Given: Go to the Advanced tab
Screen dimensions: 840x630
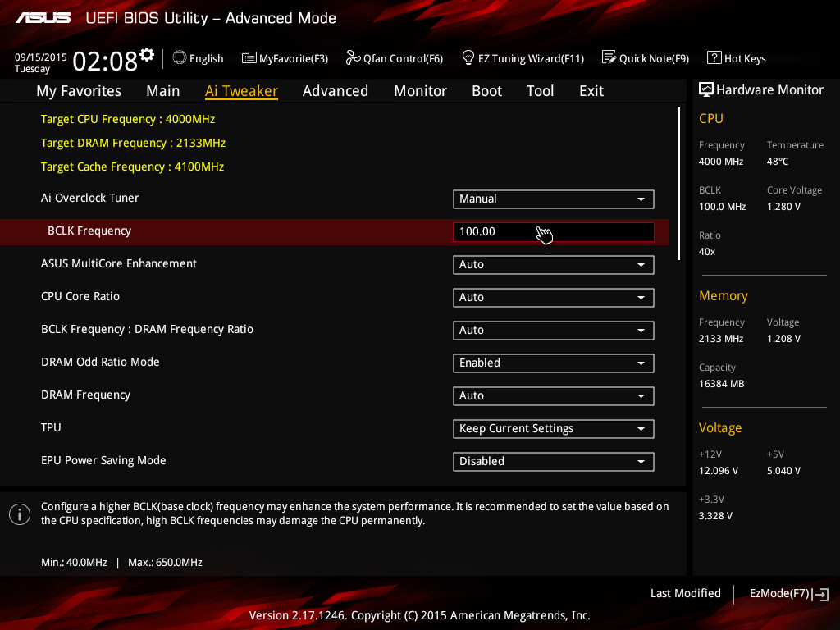Looking at the screenshot, I should 335,91.
